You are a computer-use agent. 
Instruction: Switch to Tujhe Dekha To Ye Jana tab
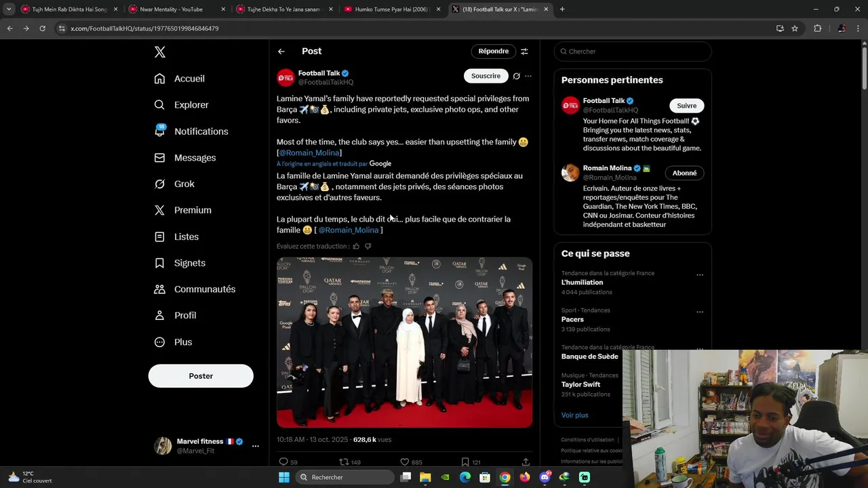pos(283,9)
